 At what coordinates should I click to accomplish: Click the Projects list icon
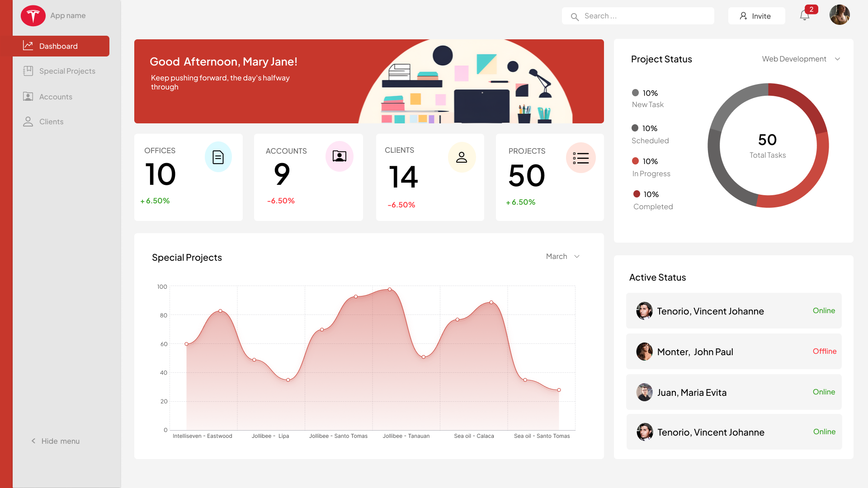(581, 158)
